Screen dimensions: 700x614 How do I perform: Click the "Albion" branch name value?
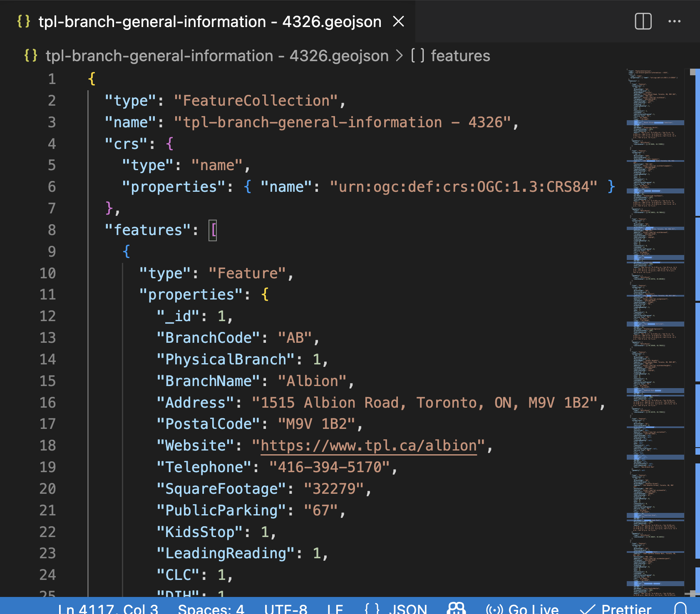click(x=312, y=381)
